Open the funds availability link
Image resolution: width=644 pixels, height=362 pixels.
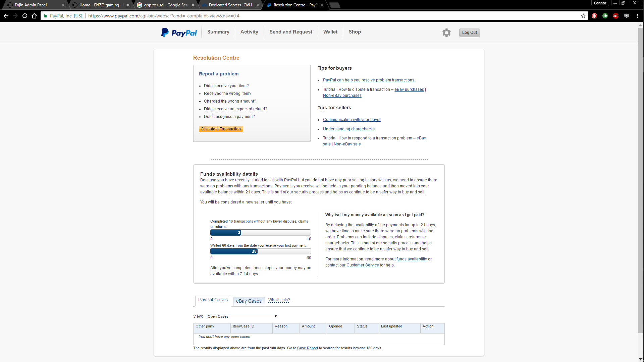pos(412,259)
